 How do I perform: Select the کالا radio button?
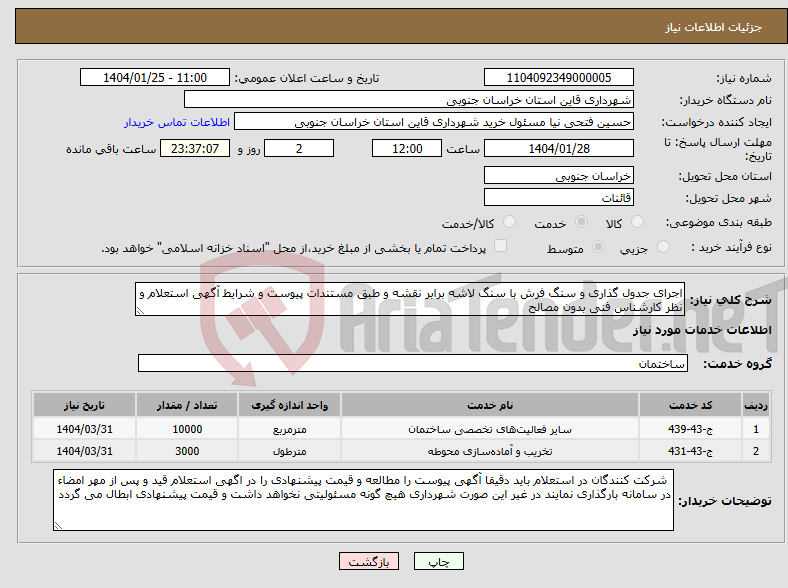point(637,222)
